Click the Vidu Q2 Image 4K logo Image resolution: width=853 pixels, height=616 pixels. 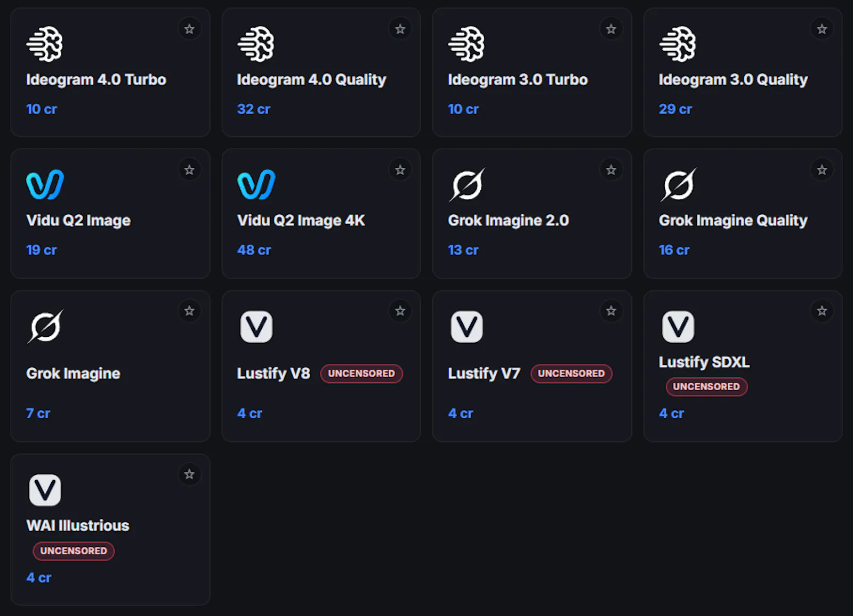(256, 185)
